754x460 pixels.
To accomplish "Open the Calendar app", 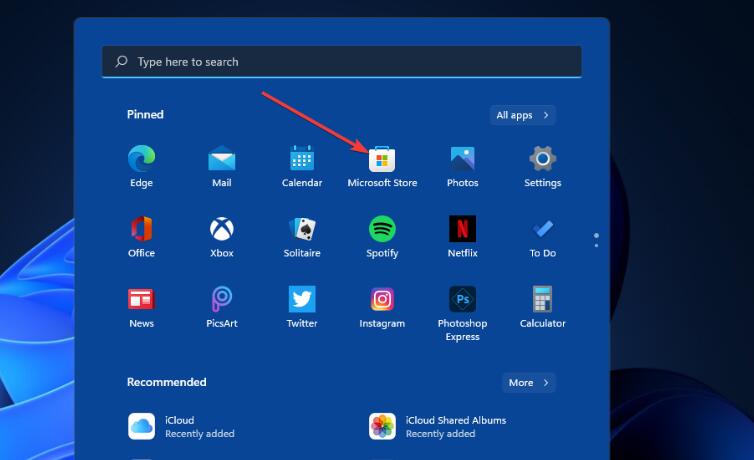I will (x=302, y=166).
